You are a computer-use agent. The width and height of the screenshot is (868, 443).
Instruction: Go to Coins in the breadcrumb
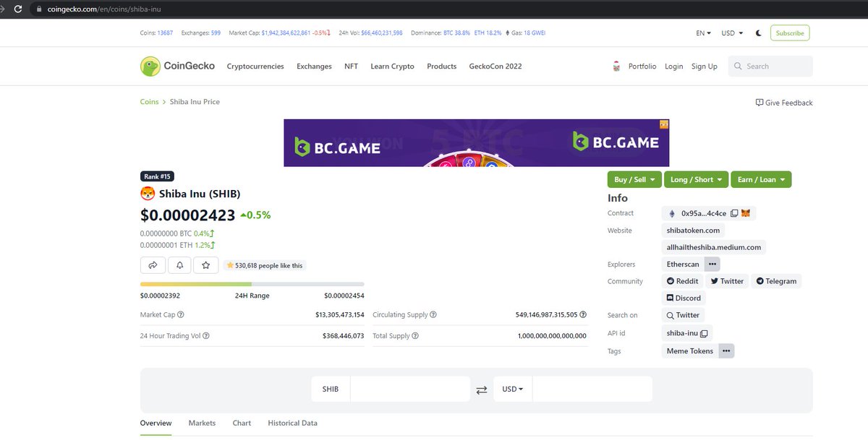coord(149,102)
